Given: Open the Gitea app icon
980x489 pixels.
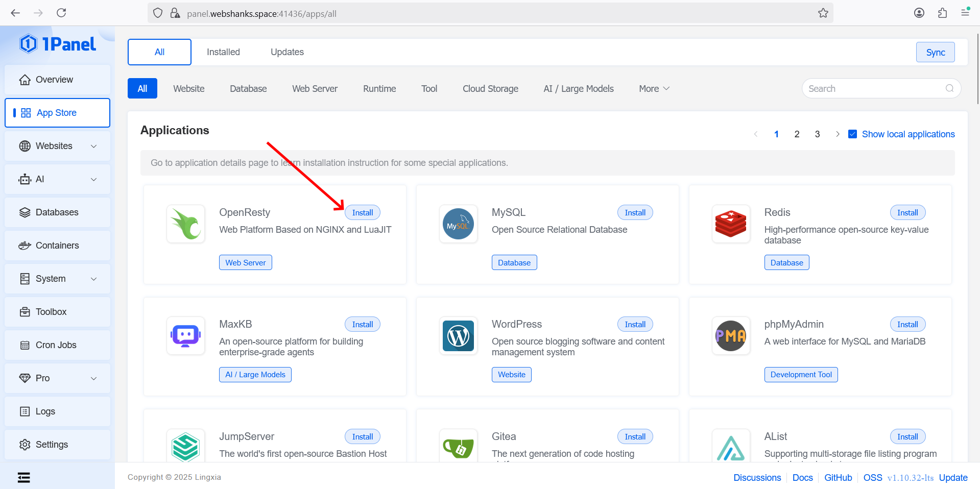Looking at the screenshot, I should (458, 446).
